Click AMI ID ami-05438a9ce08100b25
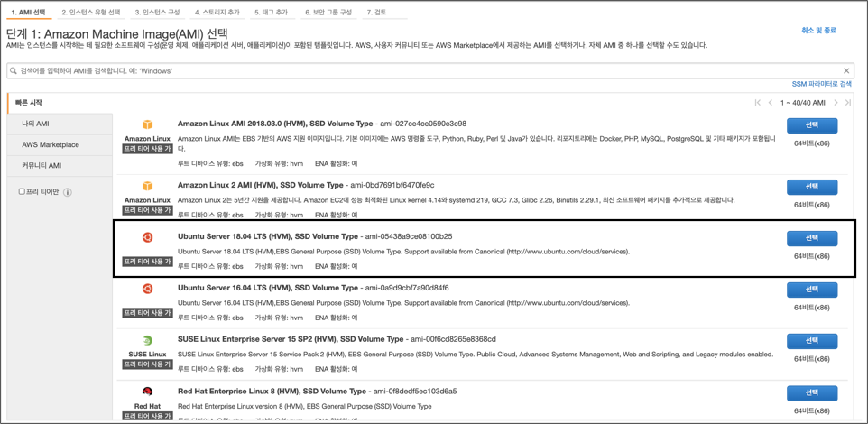Screen dimensions: 868x424 (409, 236)
